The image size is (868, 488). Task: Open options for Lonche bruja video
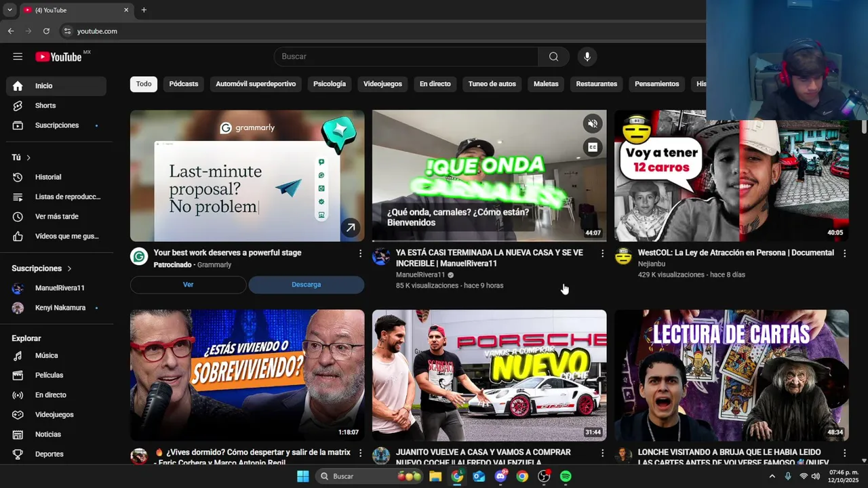[844, 453]
